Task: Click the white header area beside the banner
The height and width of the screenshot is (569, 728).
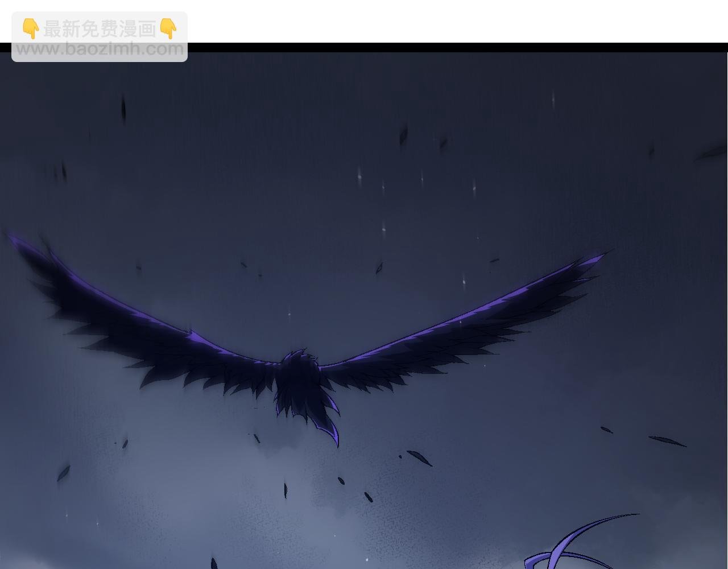Action: pyautogui.click(x=455, y=21)
